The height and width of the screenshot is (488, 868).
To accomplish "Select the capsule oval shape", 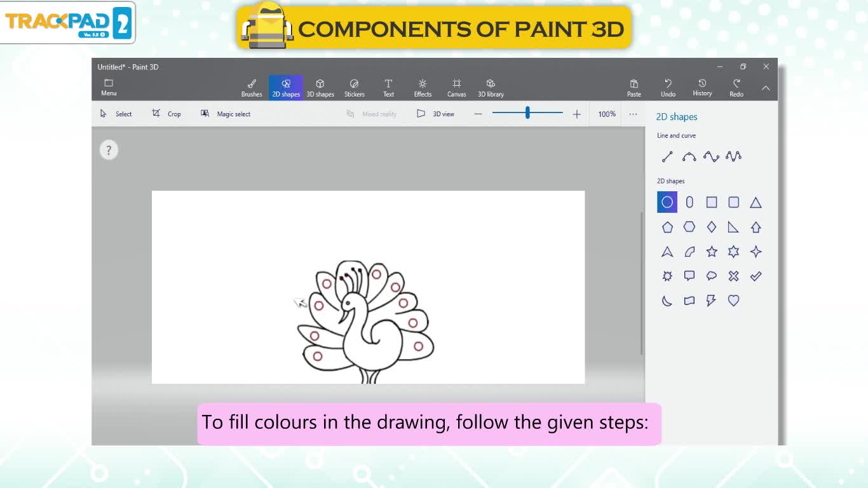I will (x=689, y=202).
